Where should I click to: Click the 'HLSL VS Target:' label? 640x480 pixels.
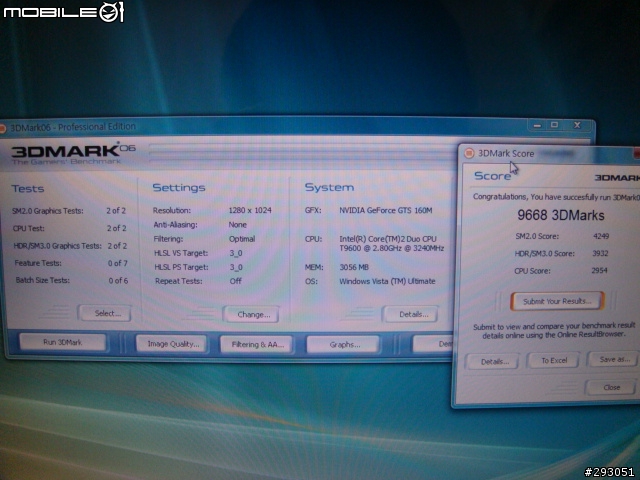coord(180,253)
